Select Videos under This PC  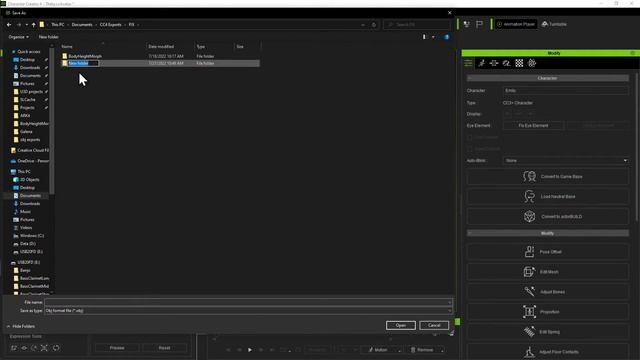tap(26, 228)
